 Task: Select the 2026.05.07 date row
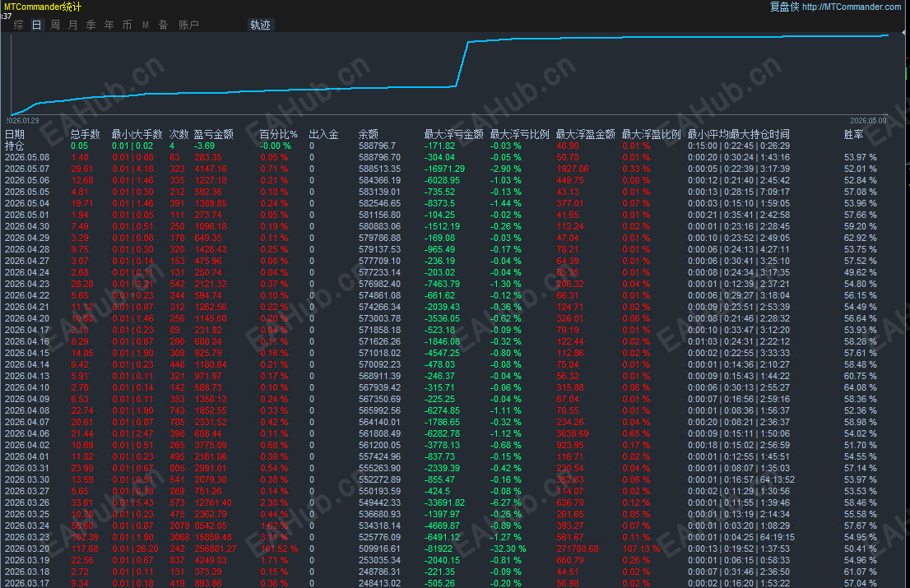[x=27, y=169]
